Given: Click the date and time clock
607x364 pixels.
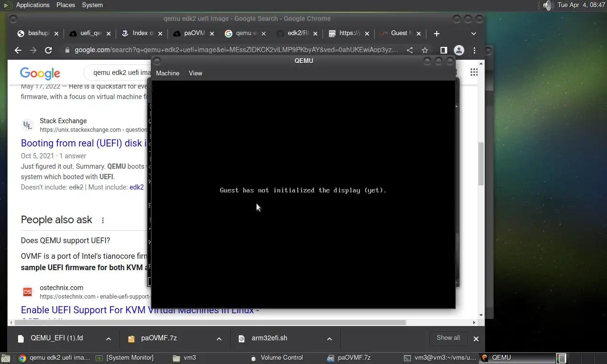Looking at the screenshot, I should click(581, 5).
